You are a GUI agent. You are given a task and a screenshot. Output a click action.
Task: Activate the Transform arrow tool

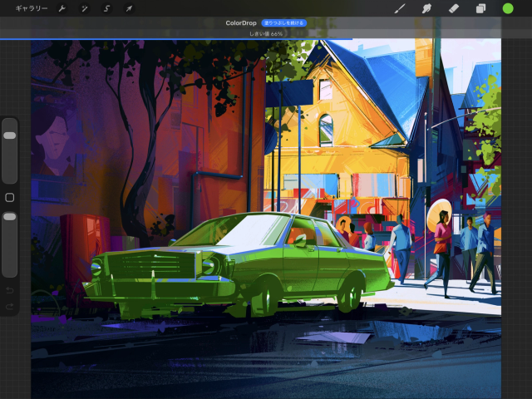pos(129,8)
